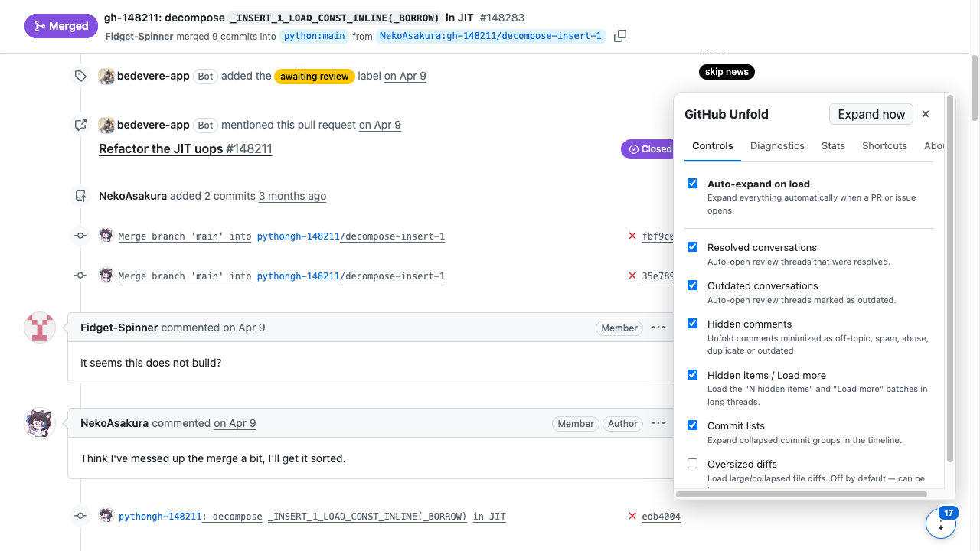Open options menu on Fidget-Spinner's comment
This screenshot has width=980, height=551.
pyautogui.click(x=658, y=328)
